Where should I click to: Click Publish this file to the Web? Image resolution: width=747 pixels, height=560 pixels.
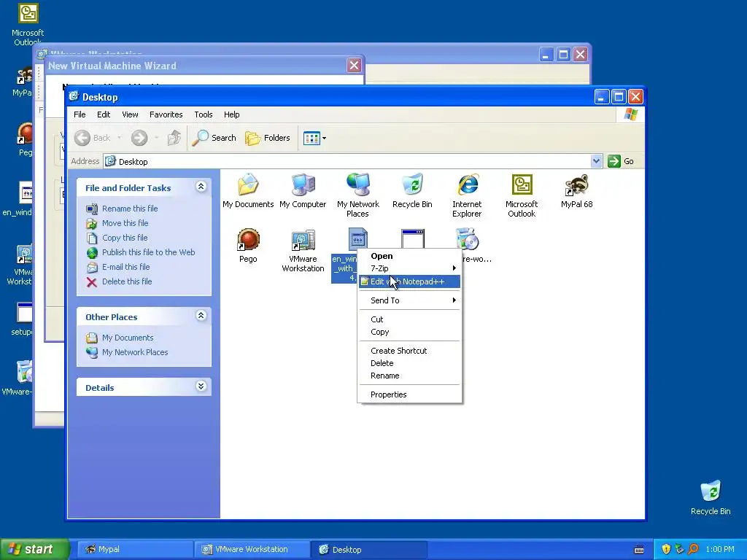pyautogui.click(x=149, y=252)
